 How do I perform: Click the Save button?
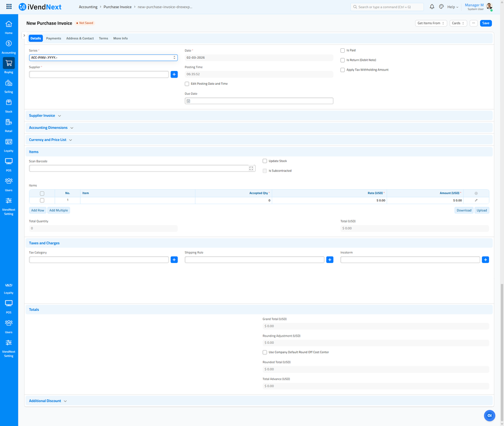tap(485, 23)
